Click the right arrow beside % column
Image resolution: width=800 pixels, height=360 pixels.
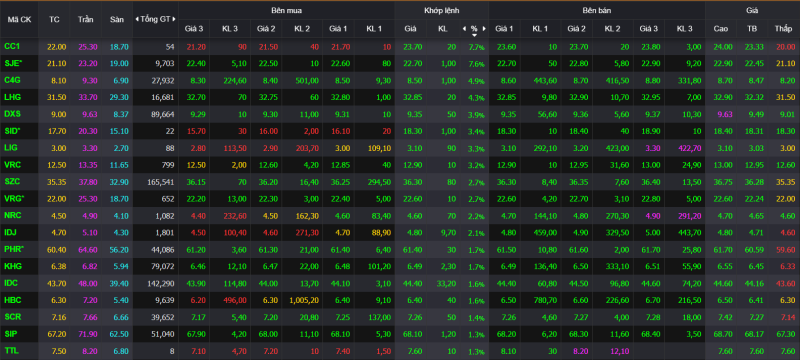484,29
